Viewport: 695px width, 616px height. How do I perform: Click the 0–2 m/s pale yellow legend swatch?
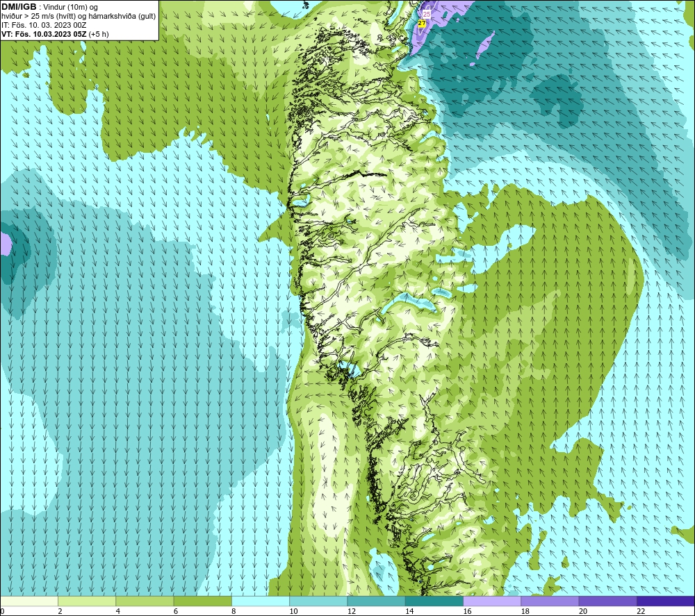pos(29,601)
